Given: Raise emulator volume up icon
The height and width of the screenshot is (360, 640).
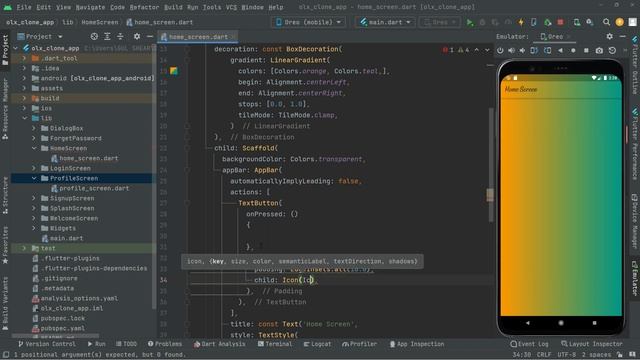Looking at the screenshot, I should click(x=511, y=51).
